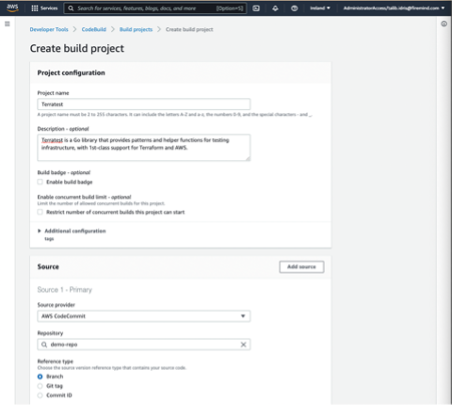Open the AdministratorAccess account menu
The height and width of the screenshot is (405, 452).
pos(394,8)
